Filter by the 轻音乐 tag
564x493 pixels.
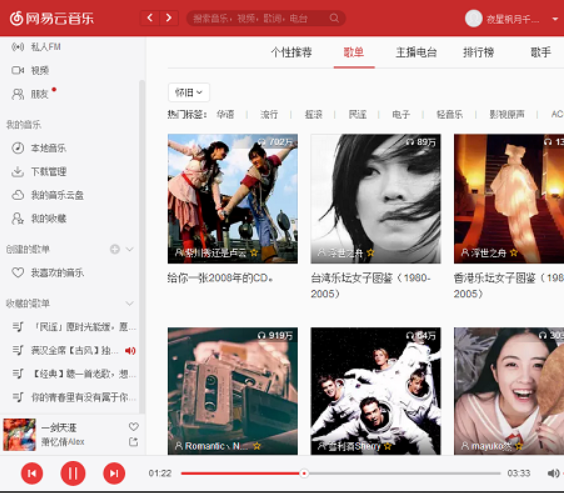(450, 115)
